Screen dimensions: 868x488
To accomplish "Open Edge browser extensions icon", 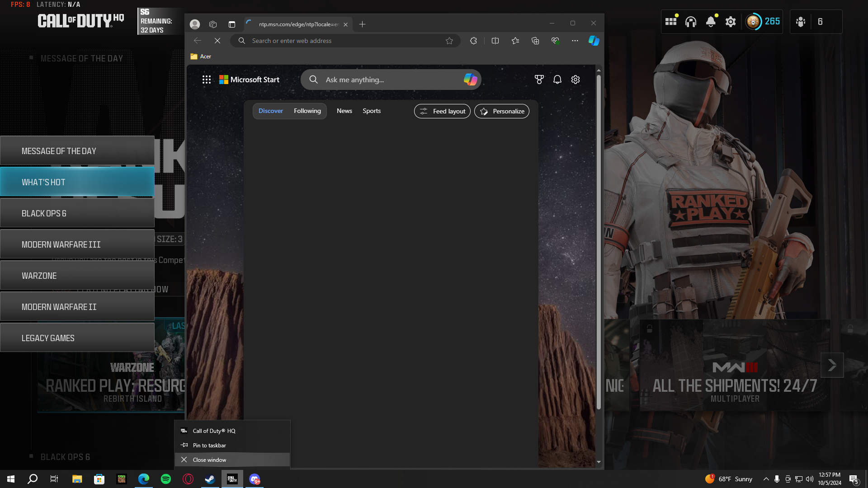I will 473,41.
